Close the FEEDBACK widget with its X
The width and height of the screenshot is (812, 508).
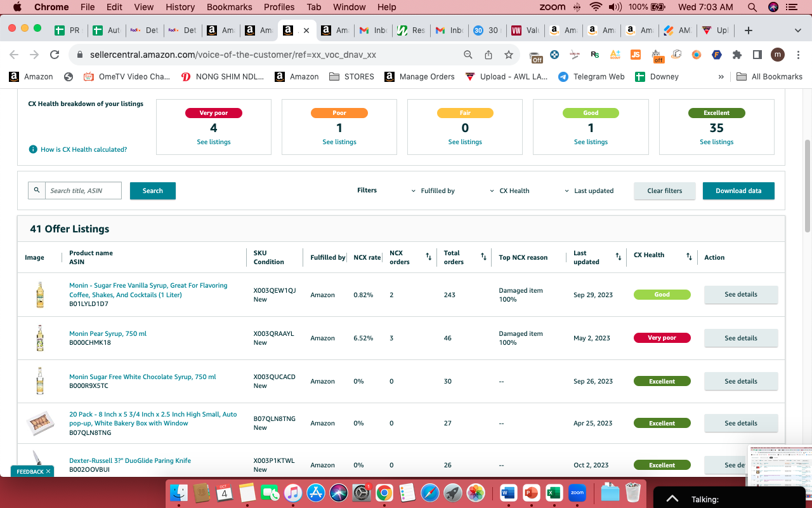48,472
